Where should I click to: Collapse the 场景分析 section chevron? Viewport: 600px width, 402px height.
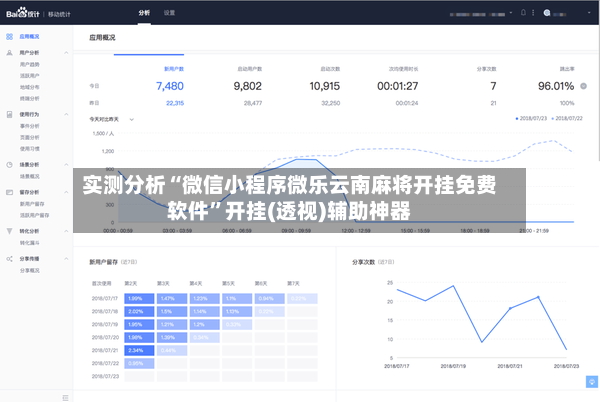pos(66,165)
